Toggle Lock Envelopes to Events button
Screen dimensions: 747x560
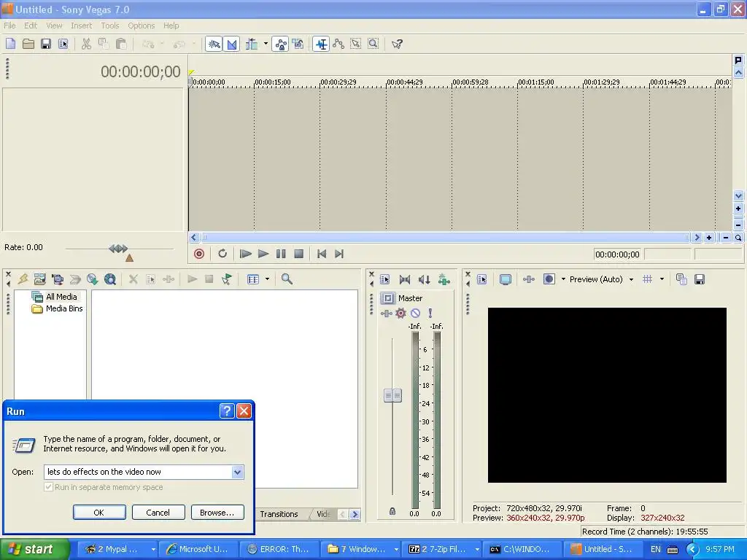(x=281, y=44)
